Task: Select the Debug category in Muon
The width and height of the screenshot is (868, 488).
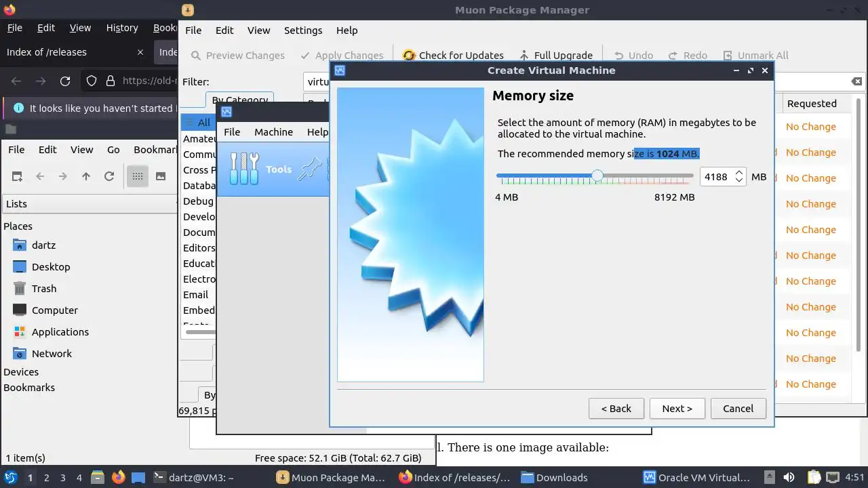Action: point(198,201)
